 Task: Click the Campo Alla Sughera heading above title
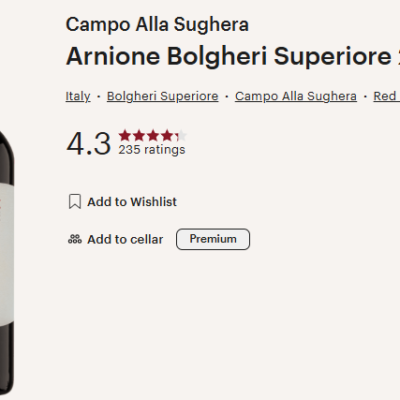157,25
